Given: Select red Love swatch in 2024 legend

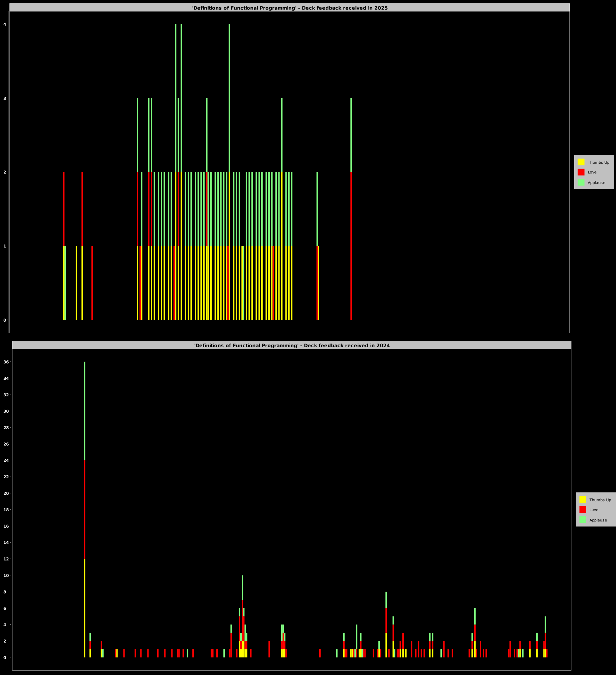Looking at the screenshot, I should [583, 510].
